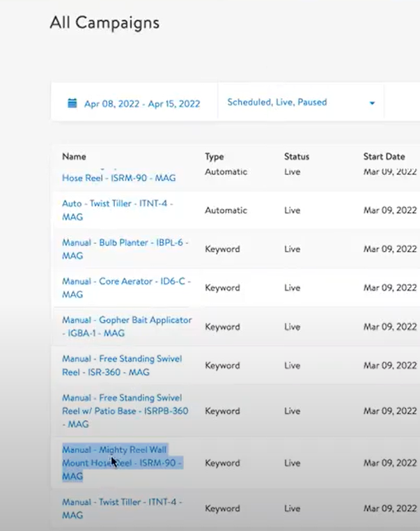420x531 pixels.
Task: Open the Manual - Gopher Bait Applicator campaign
Action: coord(127,326)
